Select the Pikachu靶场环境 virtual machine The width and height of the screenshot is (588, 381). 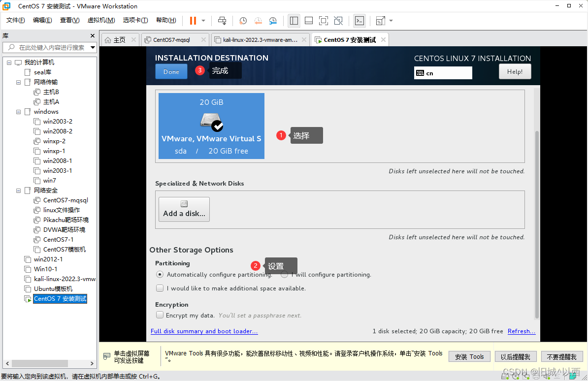tap(65, 220)
